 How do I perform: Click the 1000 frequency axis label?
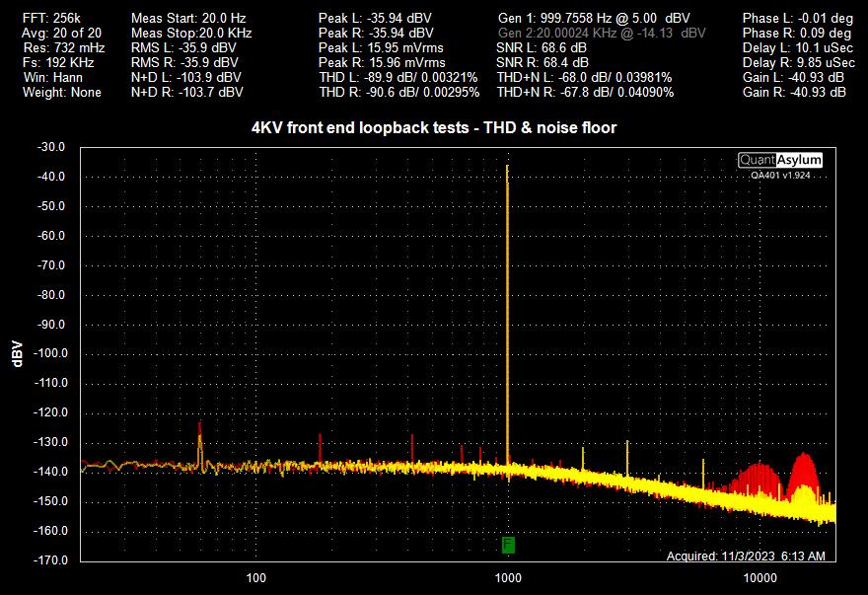508,578
